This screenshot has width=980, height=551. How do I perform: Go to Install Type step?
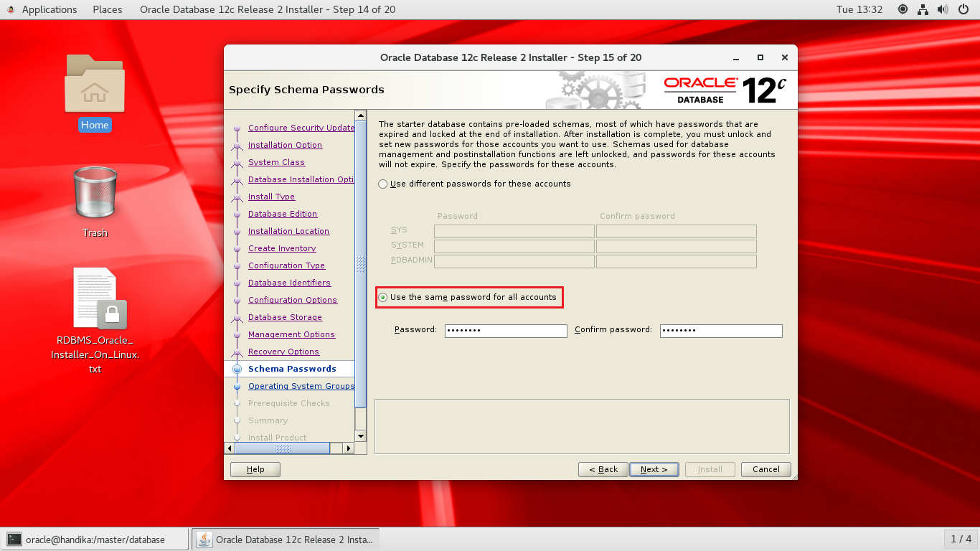[x=271, y=197]
